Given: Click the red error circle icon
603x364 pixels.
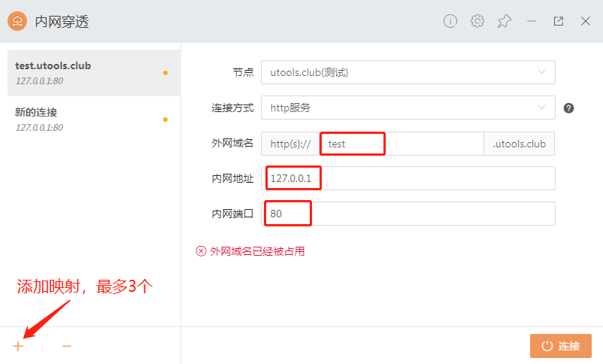Looking at the screenshot, I should pos(201,251).
